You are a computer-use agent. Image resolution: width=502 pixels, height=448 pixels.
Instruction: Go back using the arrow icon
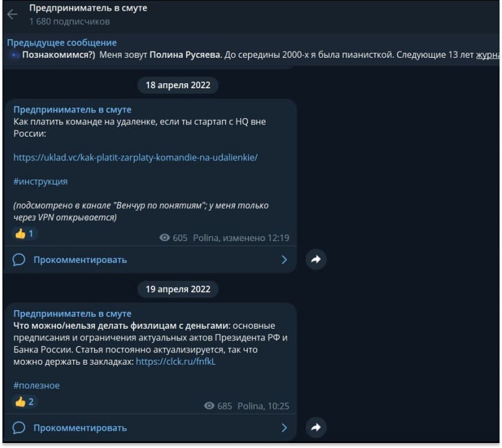coord(12,14)
